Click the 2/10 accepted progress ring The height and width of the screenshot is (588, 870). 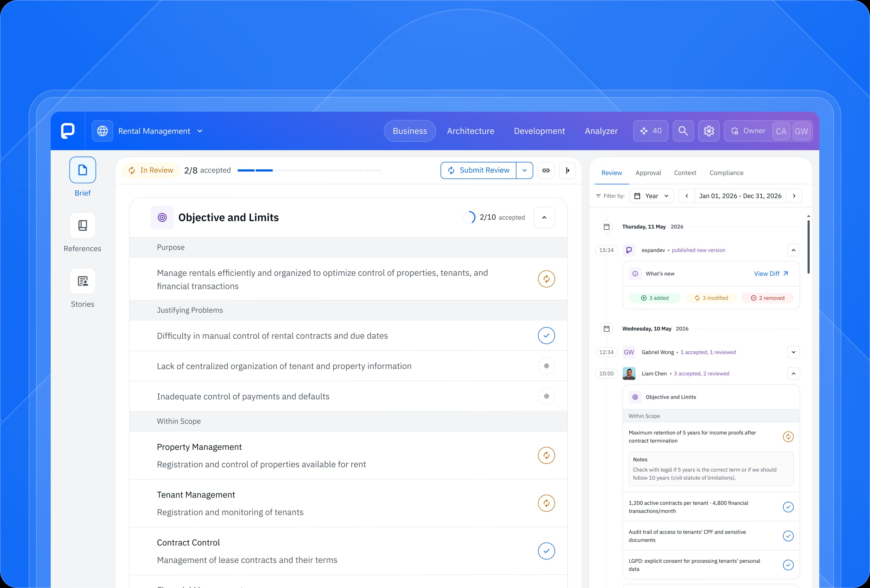[469, 217]
